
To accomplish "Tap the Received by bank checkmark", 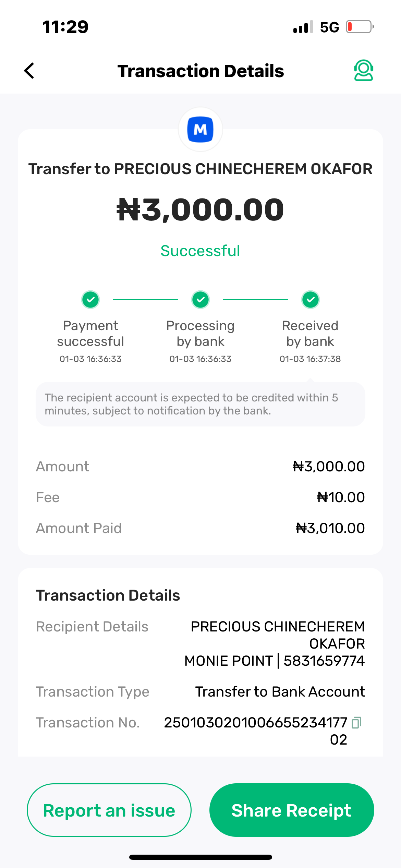I will pos(311,300).
